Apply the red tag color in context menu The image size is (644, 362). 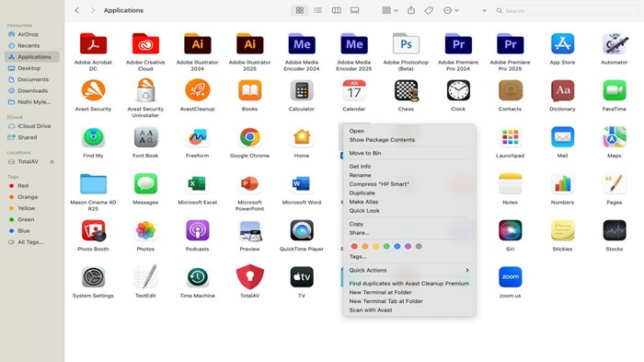coord(354,247)
